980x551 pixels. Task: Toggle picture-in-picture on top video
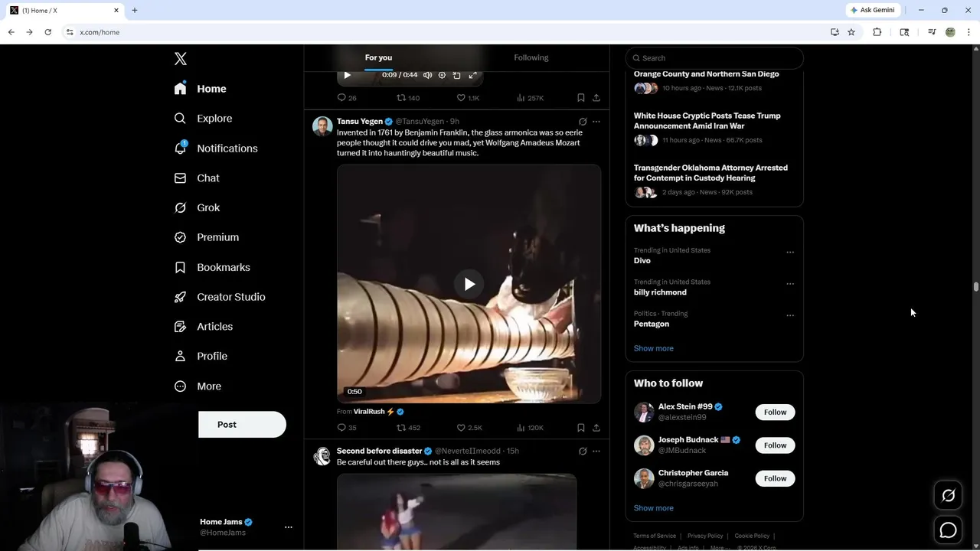[x=457, y=75]
